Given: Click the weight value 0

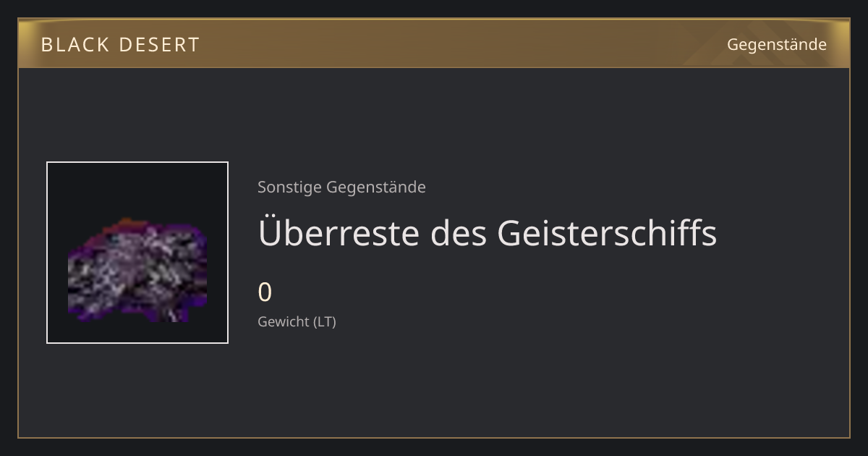Looking at the screenshot, I should 265,292.
